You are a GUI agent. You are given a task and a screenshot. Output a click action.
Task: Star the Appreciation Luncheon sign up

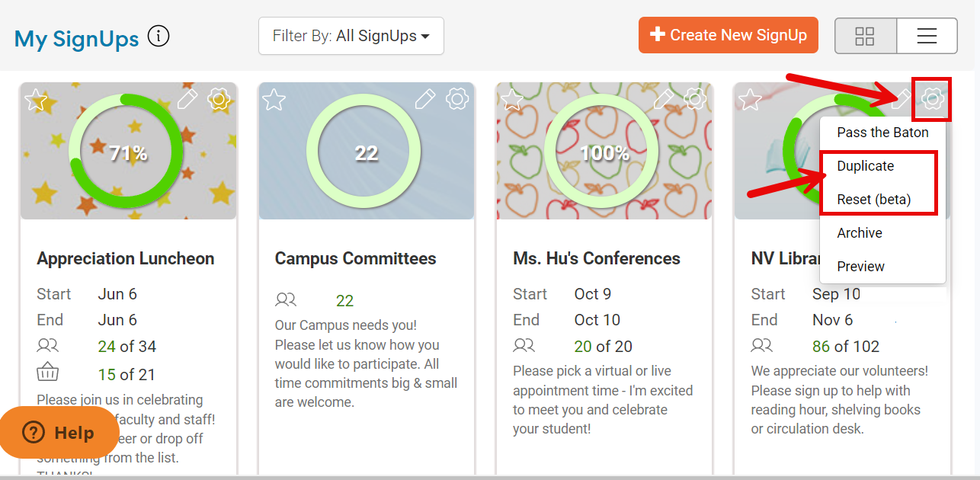point(36,99)
